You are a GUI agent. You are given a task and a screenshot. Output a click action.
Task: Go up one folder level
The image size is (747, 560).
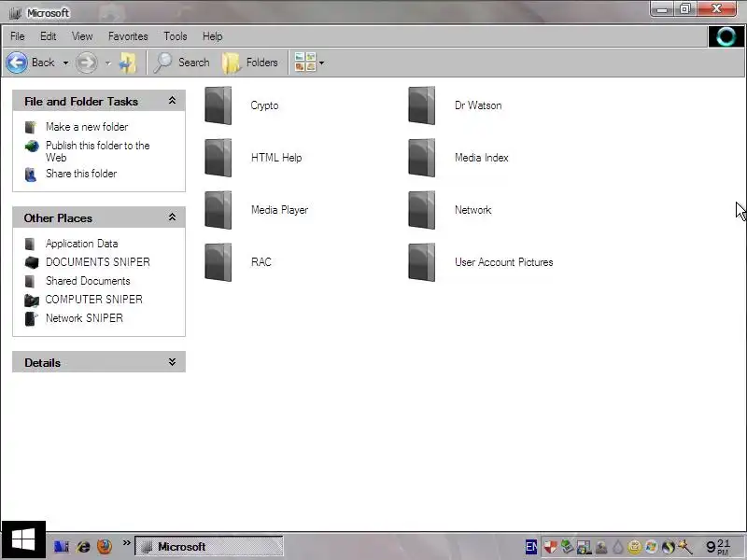[127, 63]
